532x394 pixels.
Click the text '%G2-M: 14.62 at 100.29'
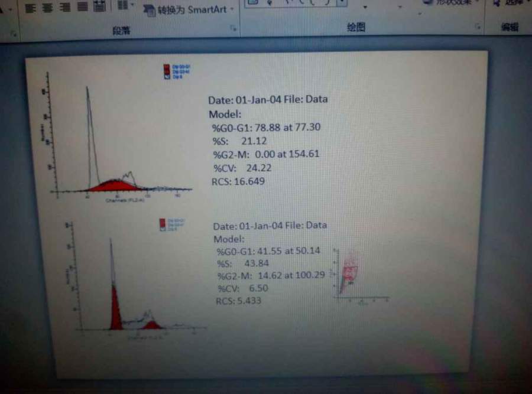(x=271, y=275)
